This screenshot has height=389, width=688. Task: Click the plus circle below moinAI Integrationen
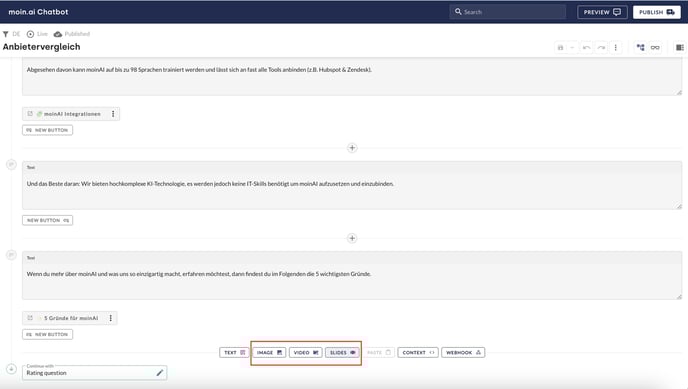[x=352, y=148]
